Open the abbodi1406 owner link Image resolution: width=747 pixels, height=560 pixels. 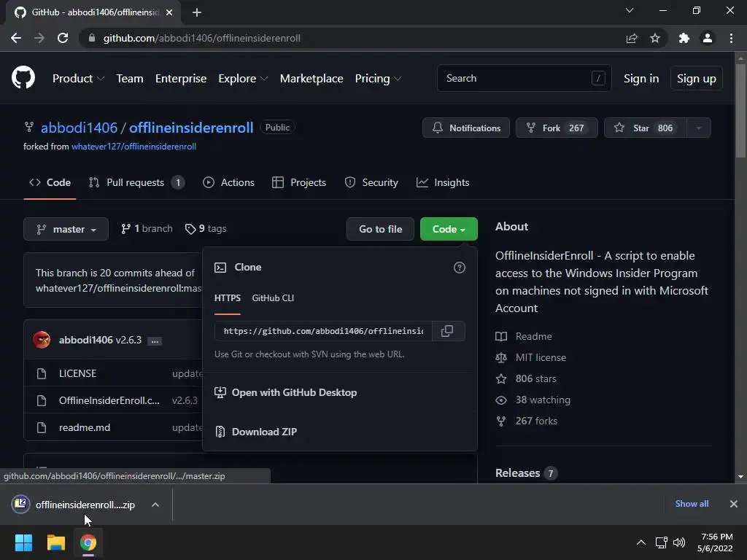(79, 128)
